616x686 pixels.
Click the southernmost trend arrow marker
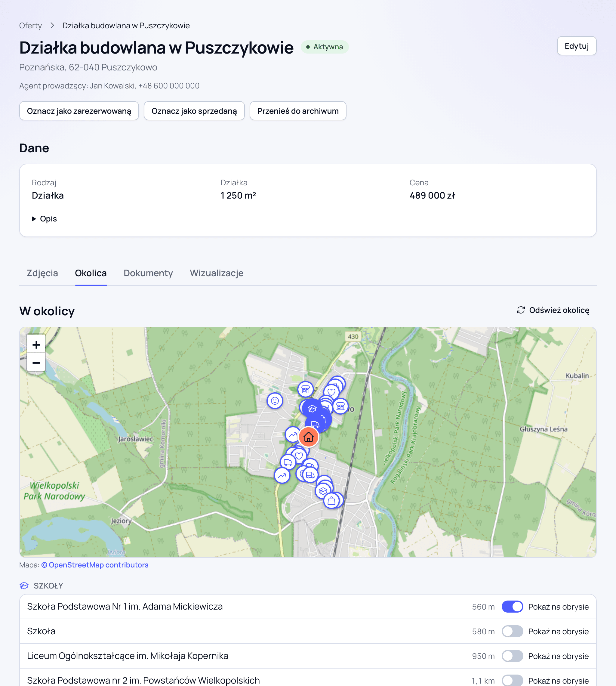click(282, 475)
